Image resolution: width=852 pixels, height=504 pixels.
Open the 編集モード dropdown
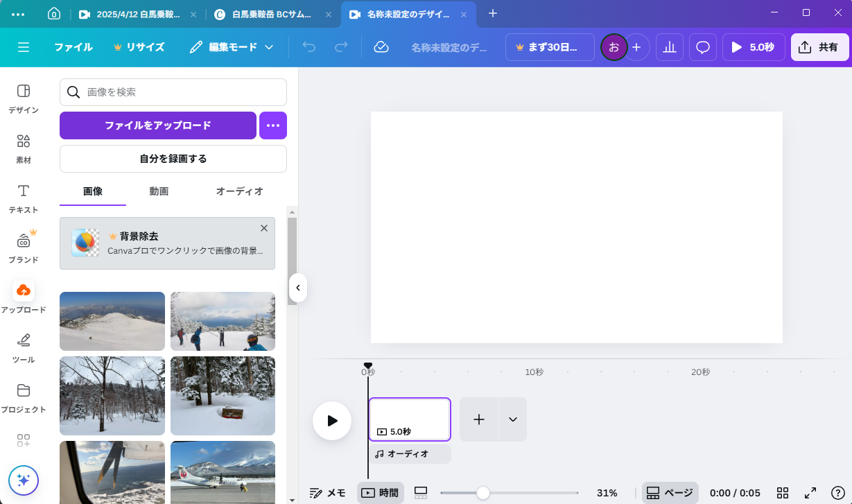232,47
